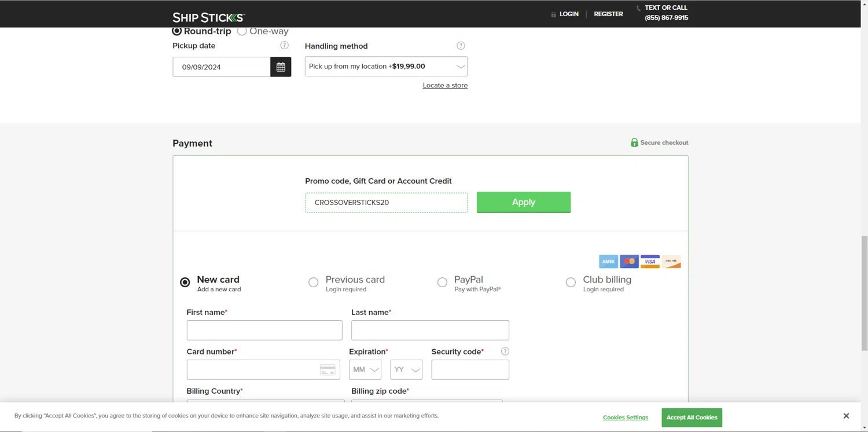Open the Handling method dropdown
This screenshot has width=868, height=432.
click(386, 67)
